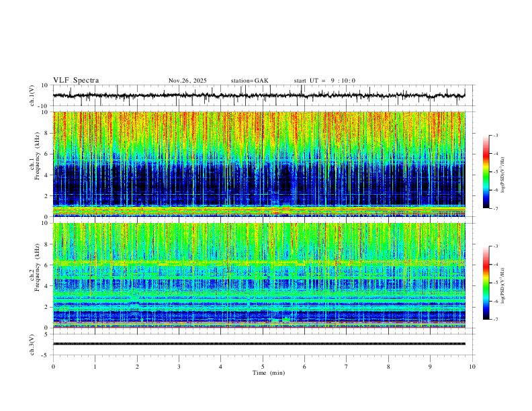Viewport: 532px width, 411px height.
Task: Select the "ch.2 Frequency (kHz)" axis label
Action: click(36, 267)
